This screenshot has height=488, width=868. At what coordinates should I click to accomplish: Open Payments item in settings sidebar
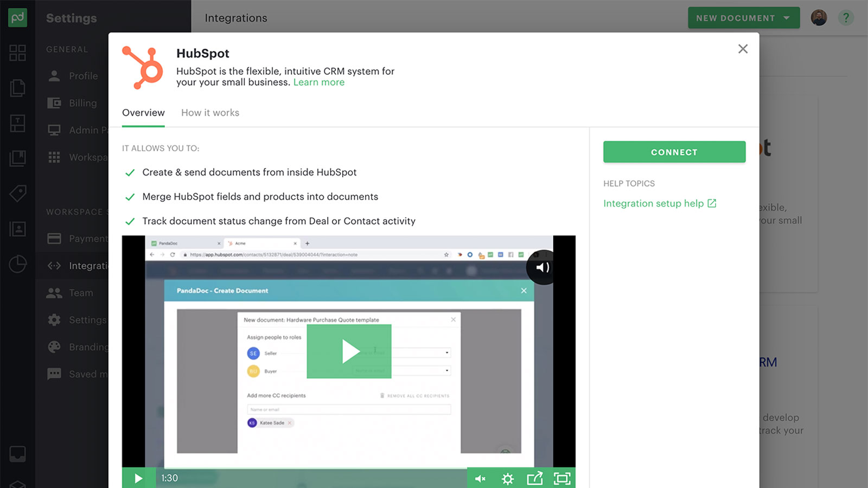point(72,239)
